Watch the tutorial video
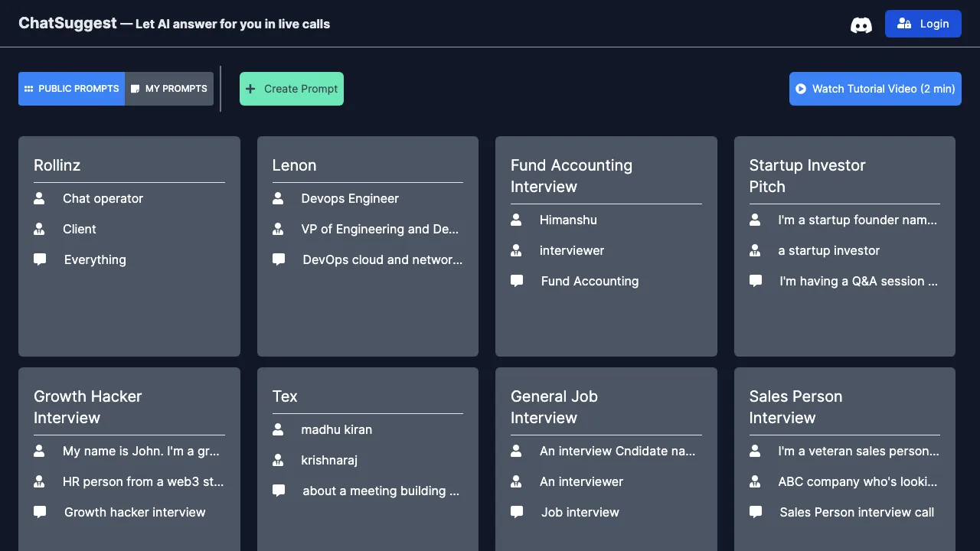 [875, 89]
